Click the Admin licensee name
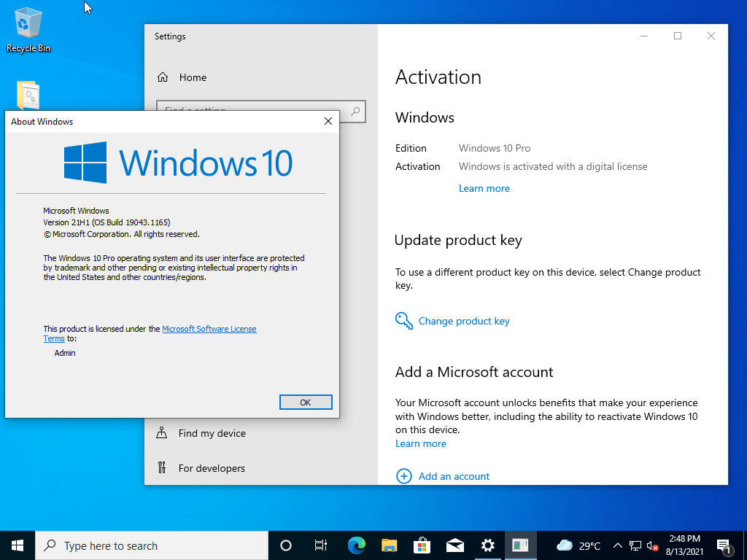Image resolution: width=747 pixels, height=560 pixels. pyautogui.click(x=65, y=353)
